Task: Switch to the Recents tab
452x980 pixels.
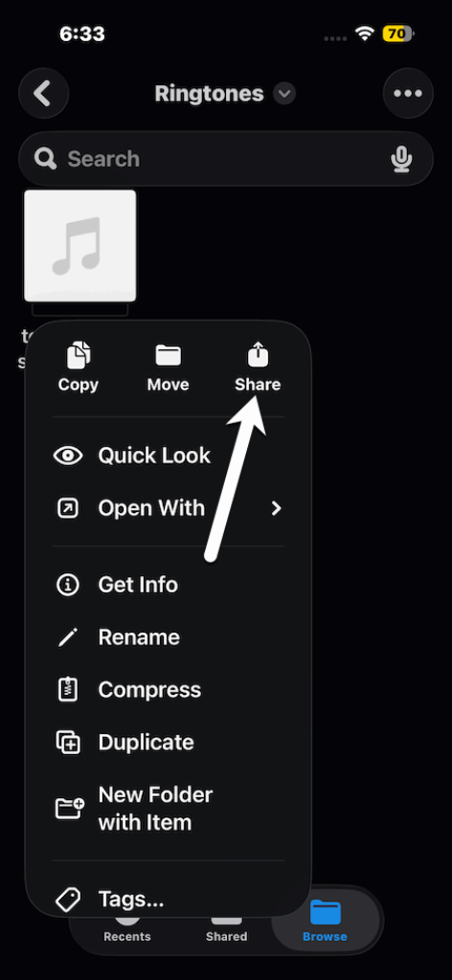Action: 127,936
